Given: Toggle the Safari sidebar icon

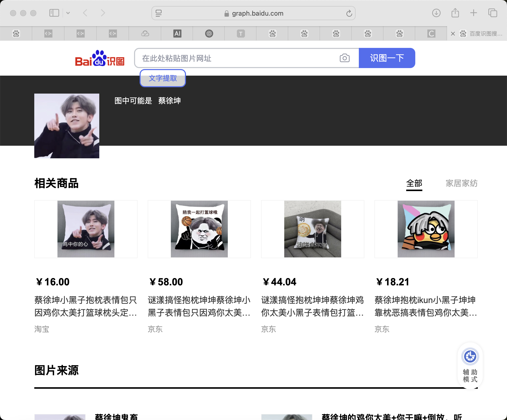Looking at the screenshot, I should point(54,13).
